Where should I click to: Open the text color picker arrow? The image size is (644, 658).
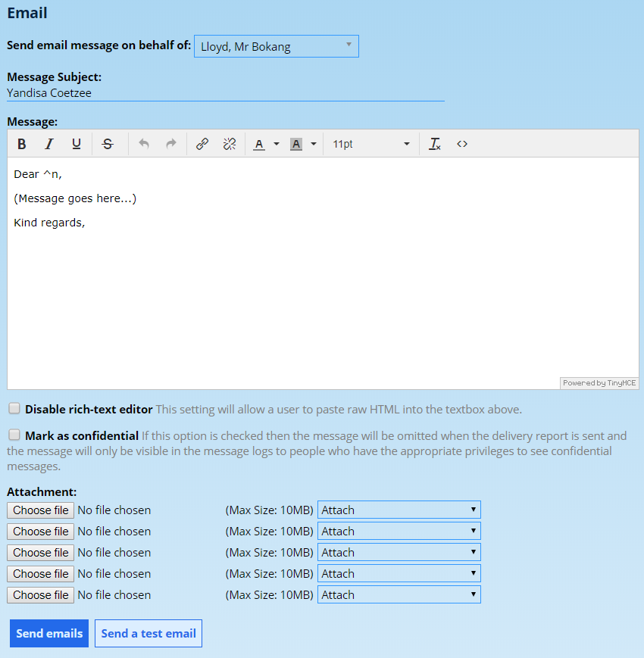[x=277, y=144]
